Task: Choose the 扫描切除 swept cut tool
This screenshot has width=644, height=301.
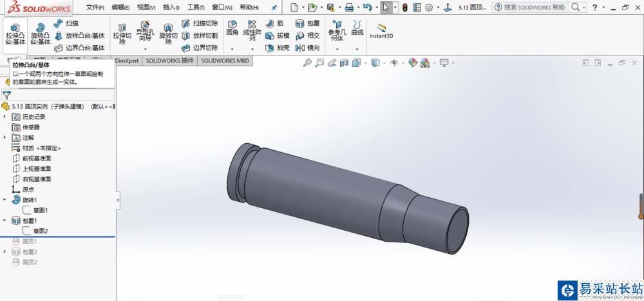Action: pyautogui.click(x=200, y=23)
